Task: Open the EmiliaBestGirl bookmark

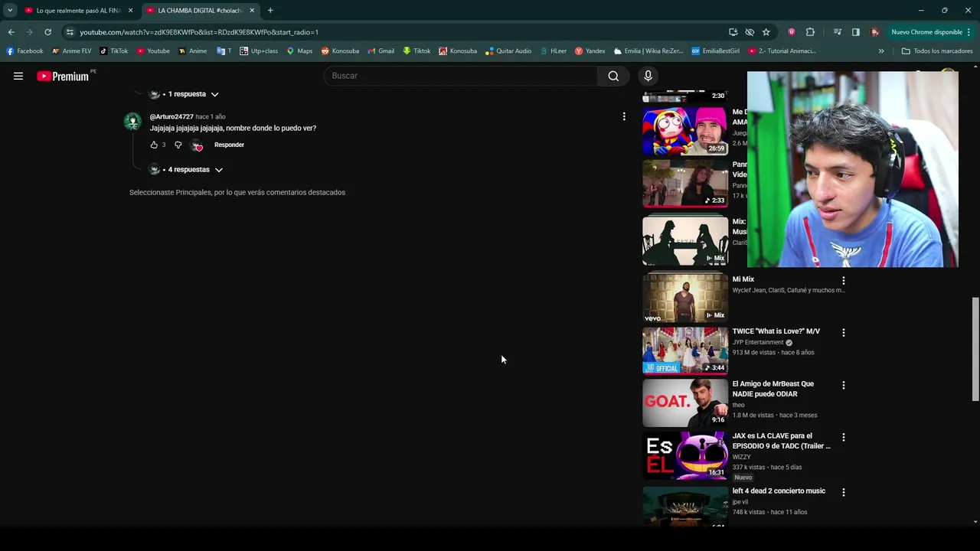Action: pos(715,51)
